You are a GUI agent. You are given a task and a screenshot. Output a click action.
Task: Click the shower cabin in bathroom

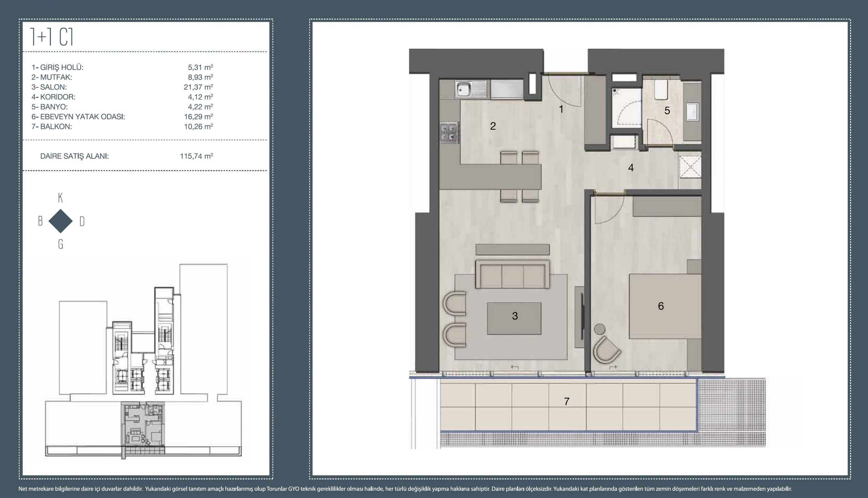click(626, 108)
